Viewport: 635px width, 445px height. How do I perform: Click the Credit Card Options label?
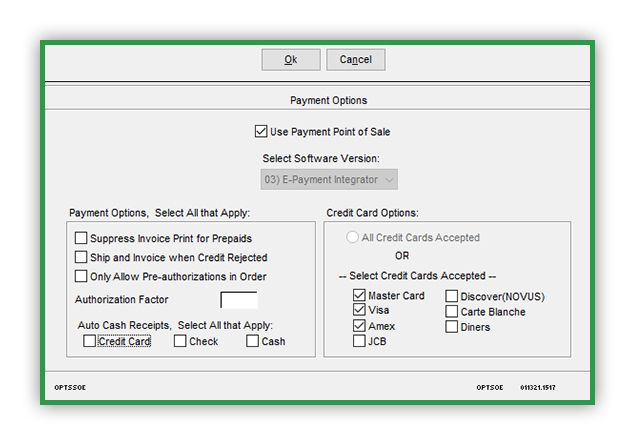tap(373, 213)
